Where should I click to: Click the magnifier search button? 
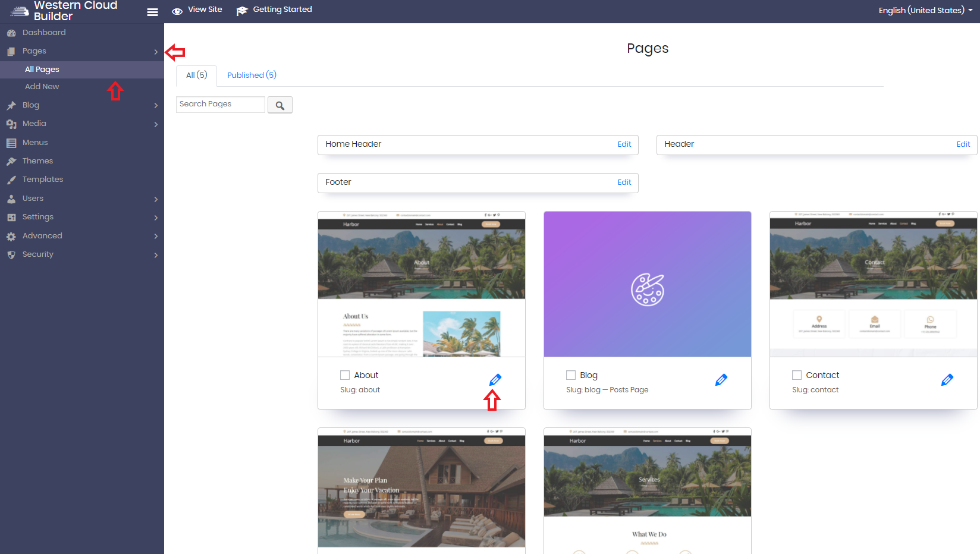(279, 105)
